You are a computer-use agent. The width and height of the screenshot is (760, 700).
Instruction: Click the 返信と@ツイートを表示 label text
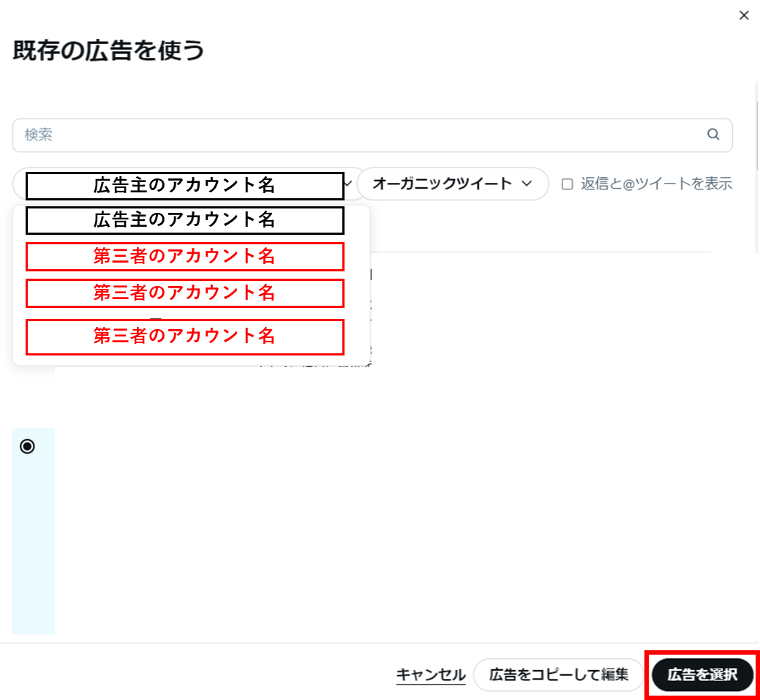(x=656, y=184)
